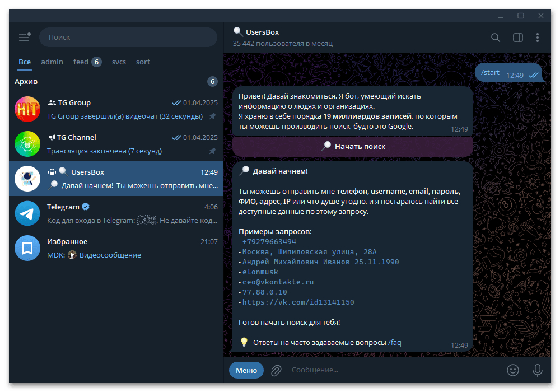Toggle the right info sidebar panel
Viewport: 560px width, 392px height.
(x=518, y=38)
